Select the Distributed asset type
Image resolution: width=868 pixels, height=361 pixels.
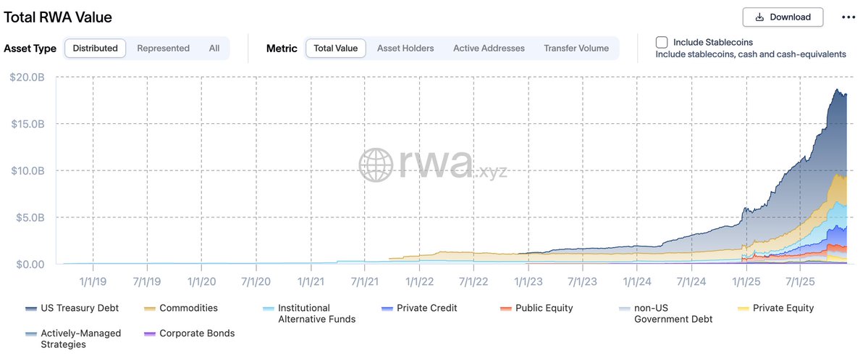(x=96, y=49)
